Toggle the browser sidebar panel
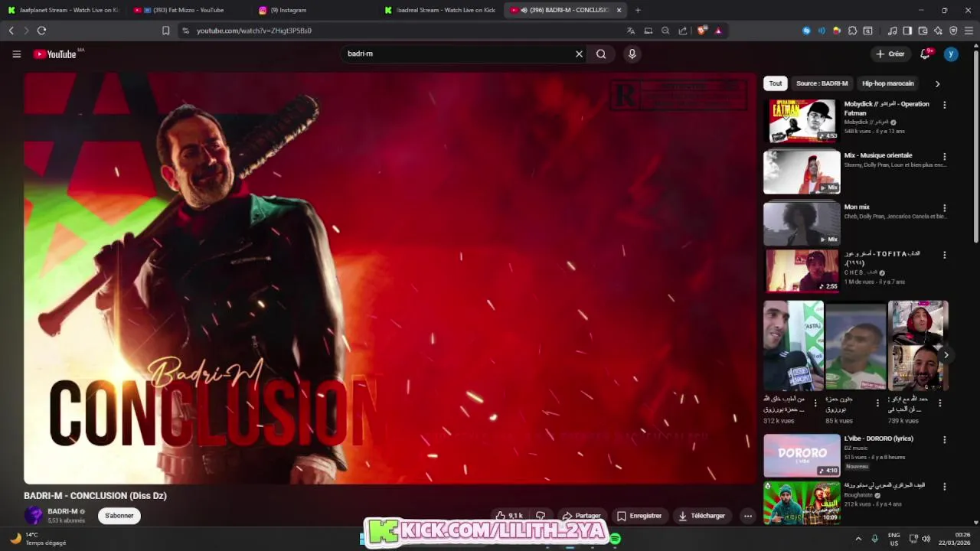This screenshot has height=551, width=980. pos(907,31)
